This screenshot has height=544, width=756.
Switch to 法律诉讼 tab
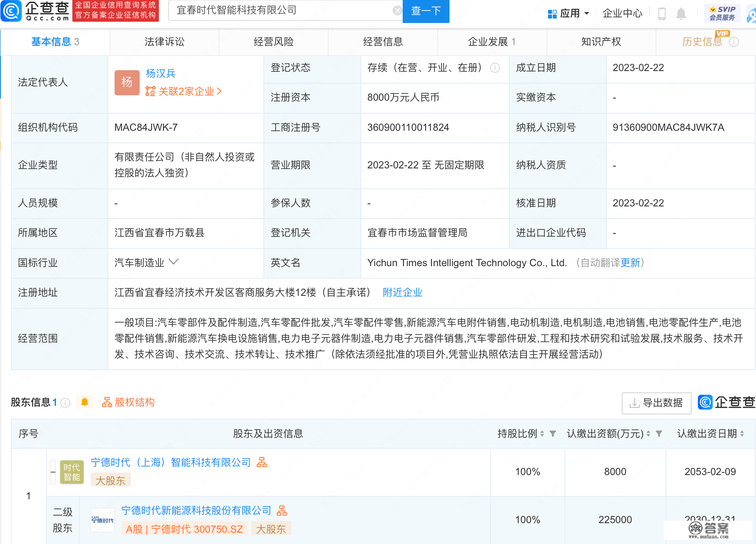(x=164, y=42)
